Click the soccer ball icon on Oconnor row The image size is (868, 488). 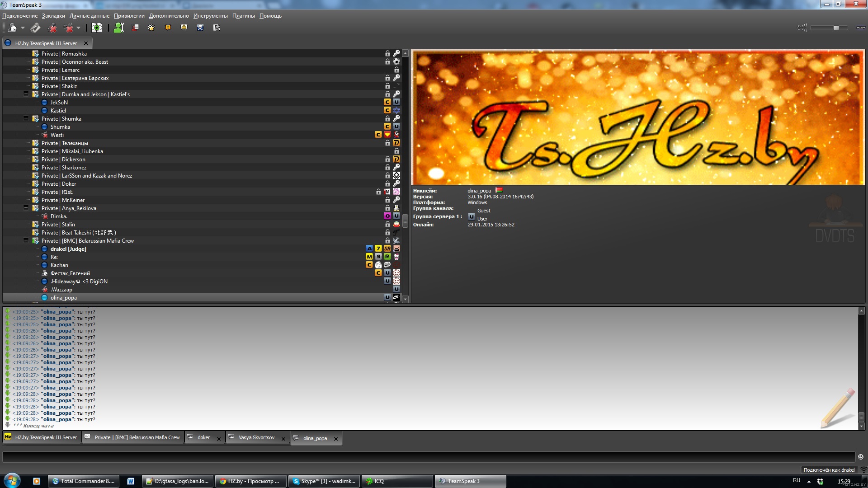[x=396, y=61]
